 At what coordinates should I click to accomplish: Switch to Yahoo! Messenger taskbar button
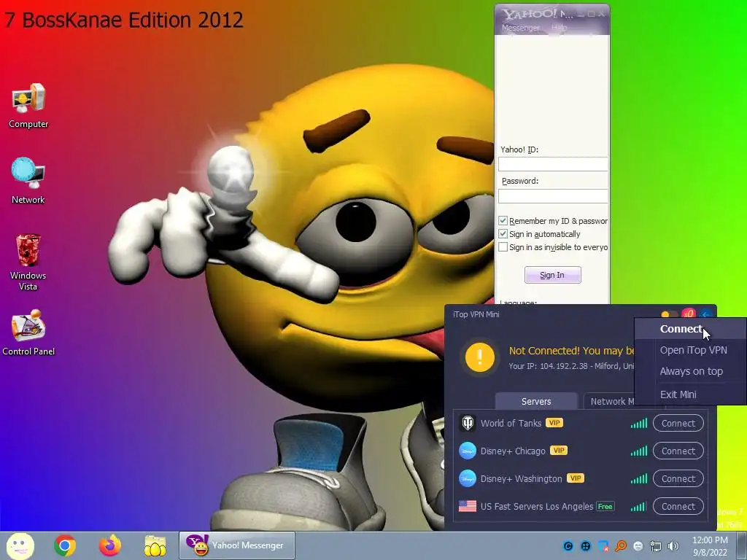point(237,545)
